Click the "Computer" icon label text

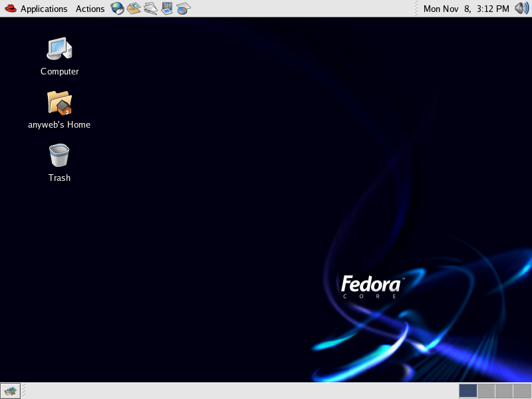60,72
